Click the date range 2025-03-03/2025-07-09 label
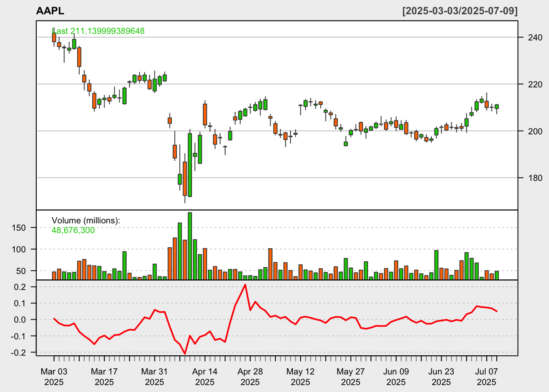549x392 pixels. pos(460,11)
